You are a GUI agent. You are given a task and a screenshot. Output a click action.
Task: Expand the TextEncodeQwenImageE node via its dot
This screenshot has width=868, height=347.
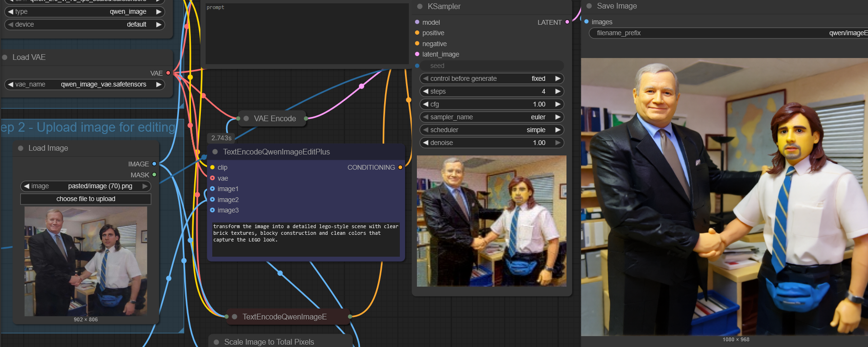pyautogui.click(x=235, y=317)
